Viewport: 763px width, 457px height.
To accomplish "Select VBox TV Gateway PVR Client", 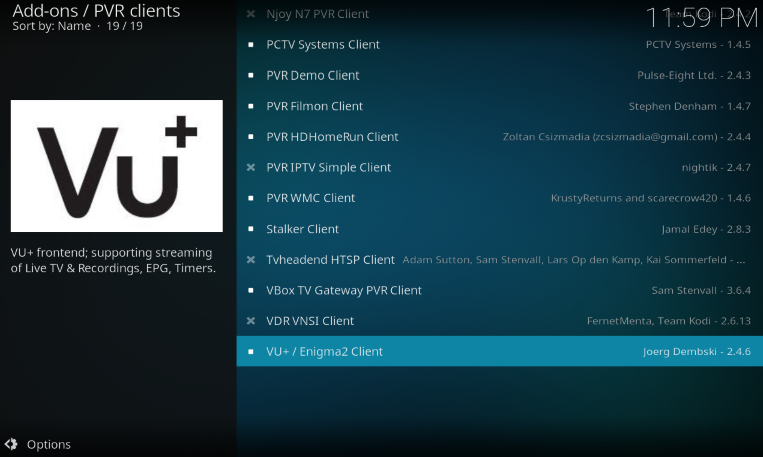I will pyautogui.click(x=500, y=290).
